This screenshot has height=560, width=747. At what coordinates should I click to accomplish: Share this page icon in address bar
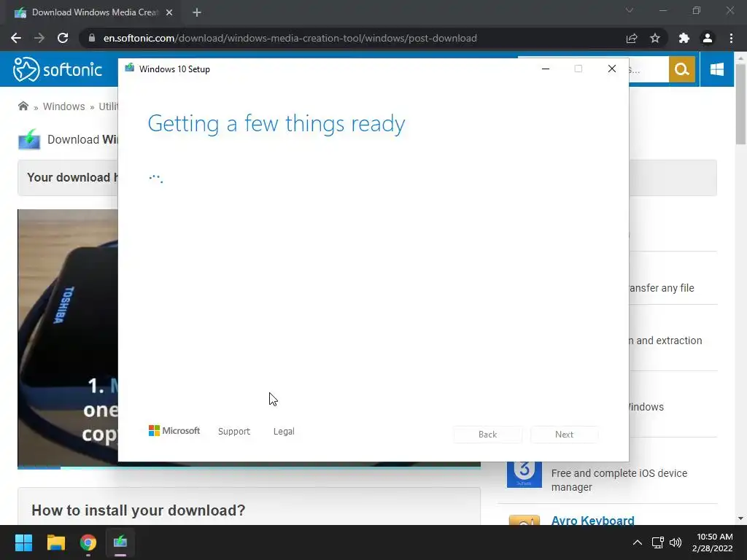pyautogui.click(x=632, y=38)
